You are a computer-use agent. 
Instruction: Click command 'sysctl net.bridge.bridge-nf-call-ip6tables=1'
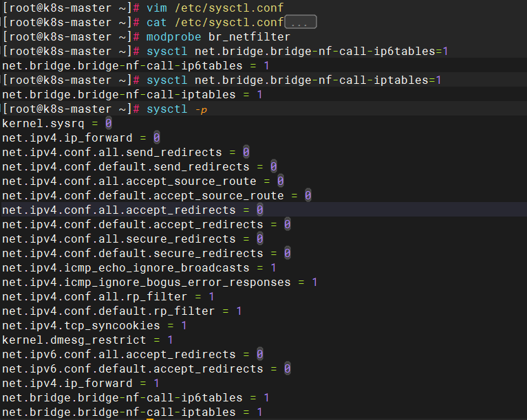(x=297, y=52)
